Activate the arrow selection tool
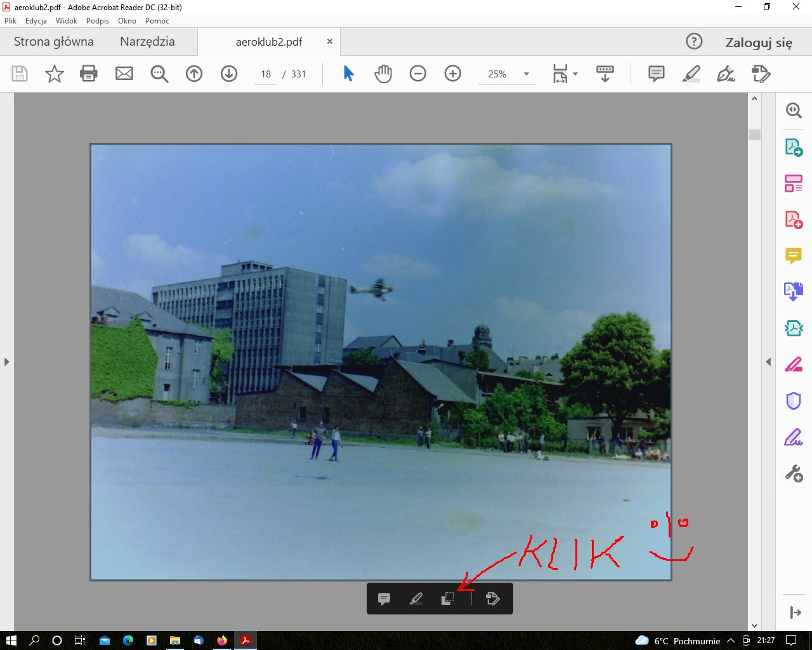The image size is (812, 650). tap(348, 74)
